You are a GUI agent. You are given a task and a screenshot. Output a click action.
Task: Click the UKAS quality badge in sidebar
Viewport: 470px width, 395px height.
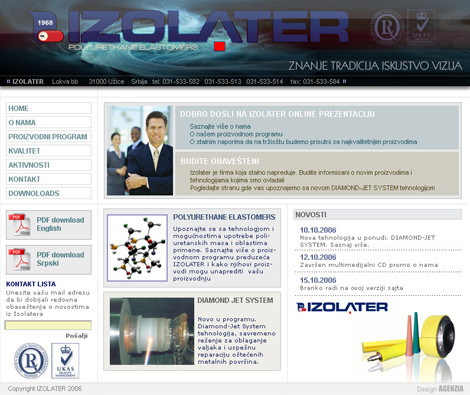[65, 361]
